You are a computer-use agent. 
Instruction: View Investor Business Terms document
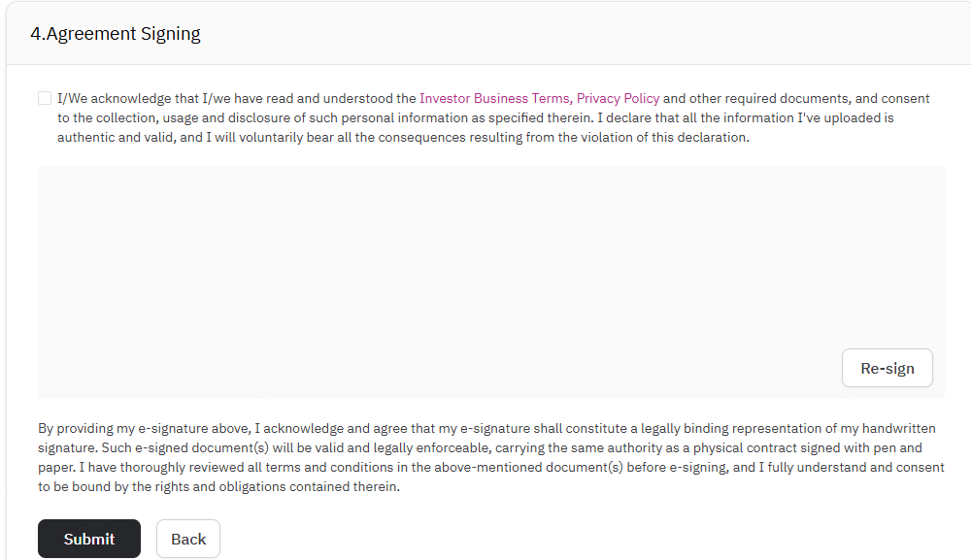coord(494,98)
